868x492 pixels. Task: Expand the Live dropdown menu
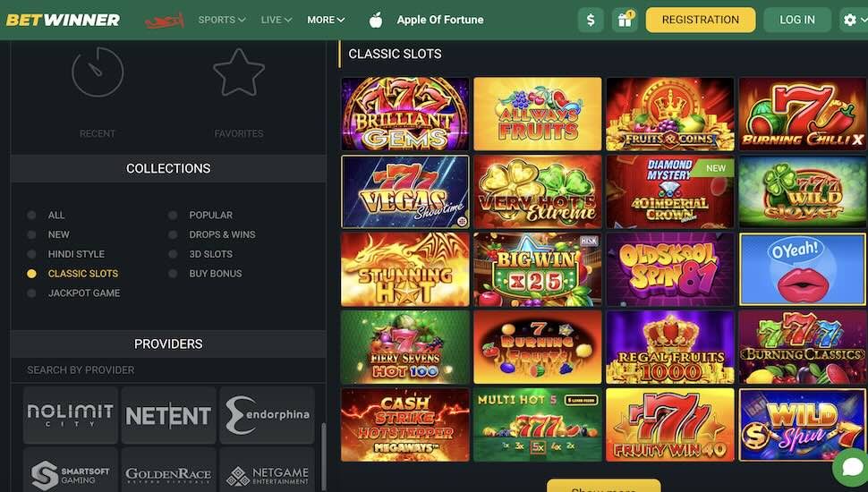[x=277, y=20]
